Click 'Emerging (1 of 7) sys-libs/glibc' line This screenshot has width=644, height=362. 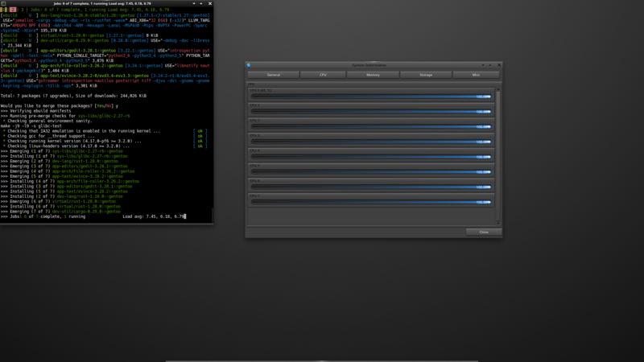pos(62,151)
